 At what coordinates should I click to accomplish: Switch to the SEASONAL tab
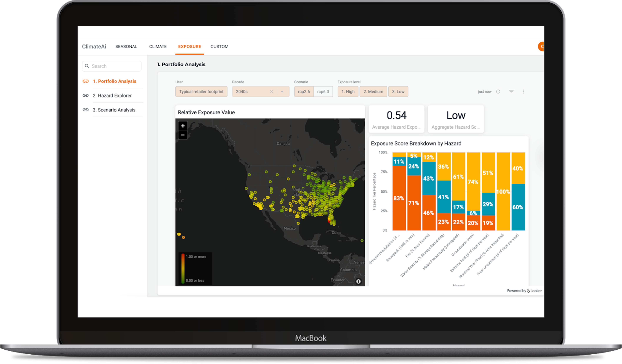click(x=126, y=46)
